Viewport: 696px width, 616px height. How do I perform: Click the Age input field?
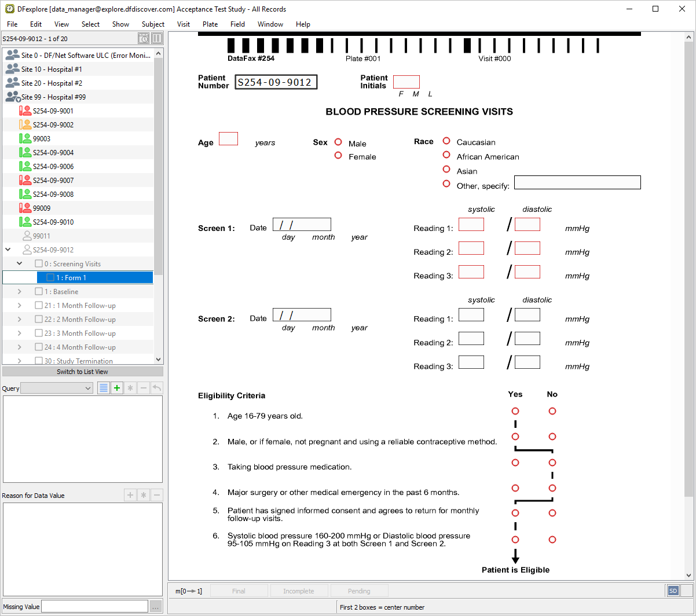point(228,139)
